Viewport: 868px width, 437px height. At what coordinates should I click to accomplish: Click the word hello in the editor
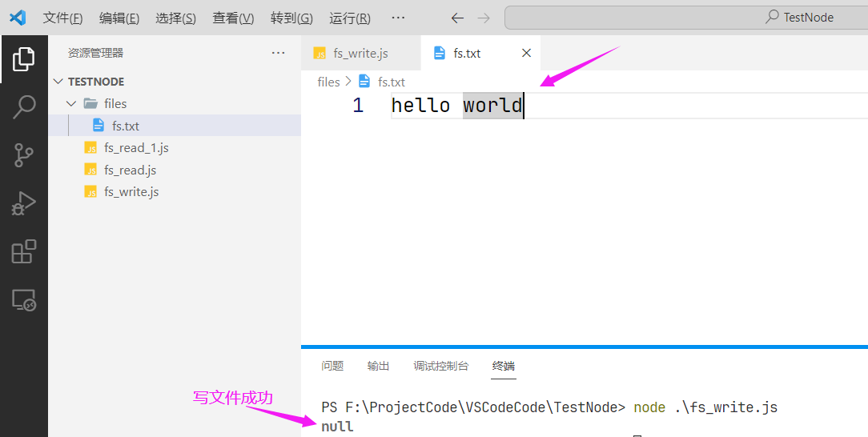(x=420, y=105)
